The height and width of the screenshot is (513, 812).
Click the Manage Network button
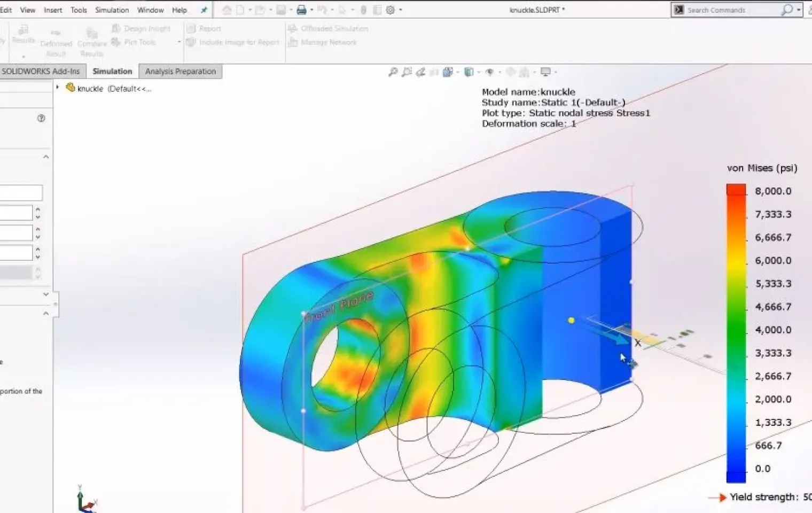point(322,42)
